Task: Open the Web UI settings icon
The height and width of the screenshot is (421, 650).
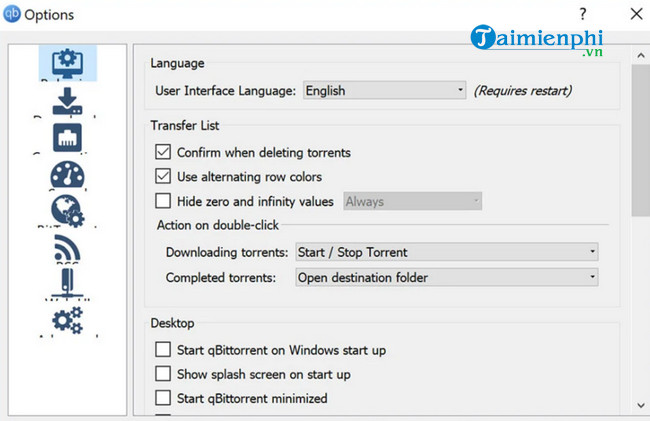Action: tap(67, 283)
